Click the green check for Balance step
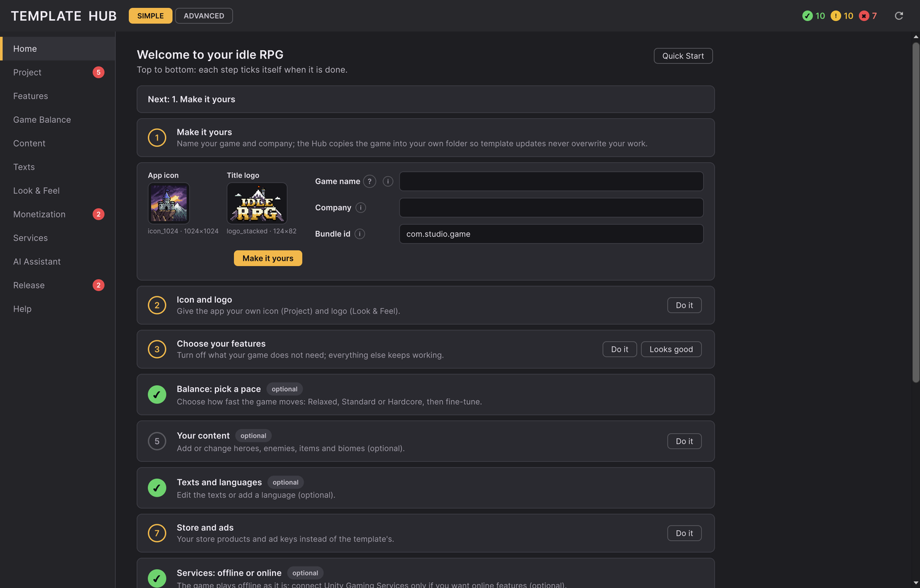This screenshot has width=920, height=588. [x=157, y=395]
